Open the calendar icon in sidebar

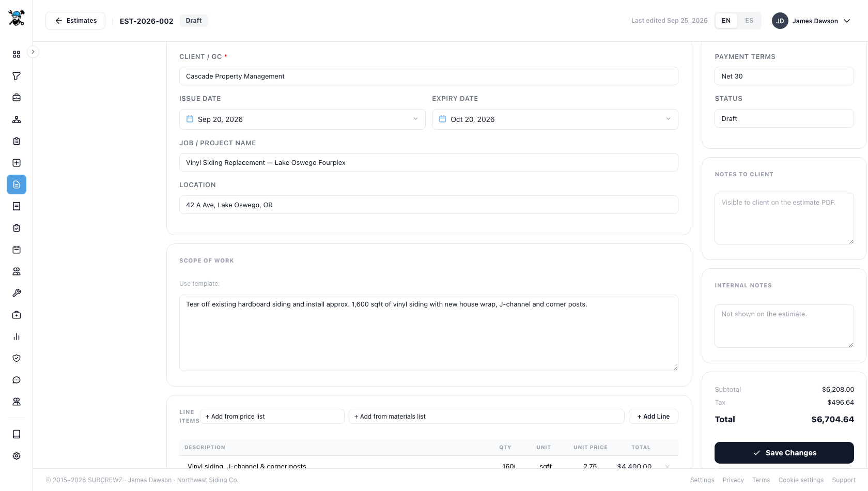tap(17, 250)
